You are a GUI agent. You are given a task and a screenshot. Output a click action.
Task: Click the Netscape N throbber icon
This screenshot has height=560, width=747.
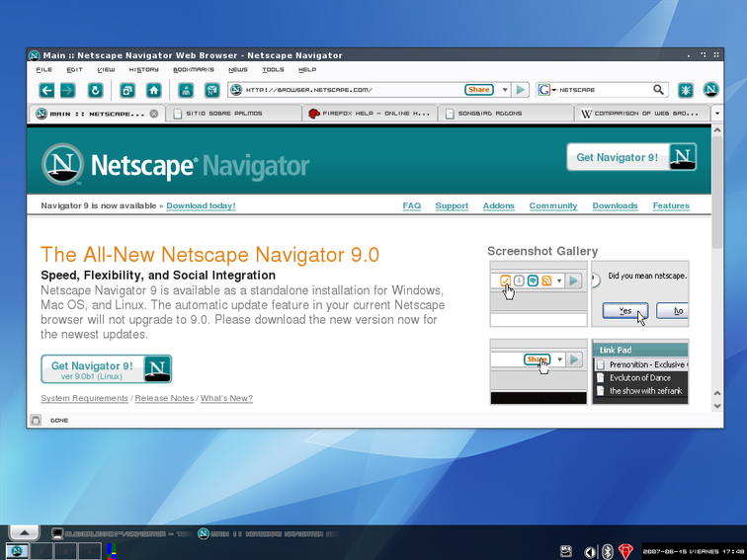coord(710,90)
